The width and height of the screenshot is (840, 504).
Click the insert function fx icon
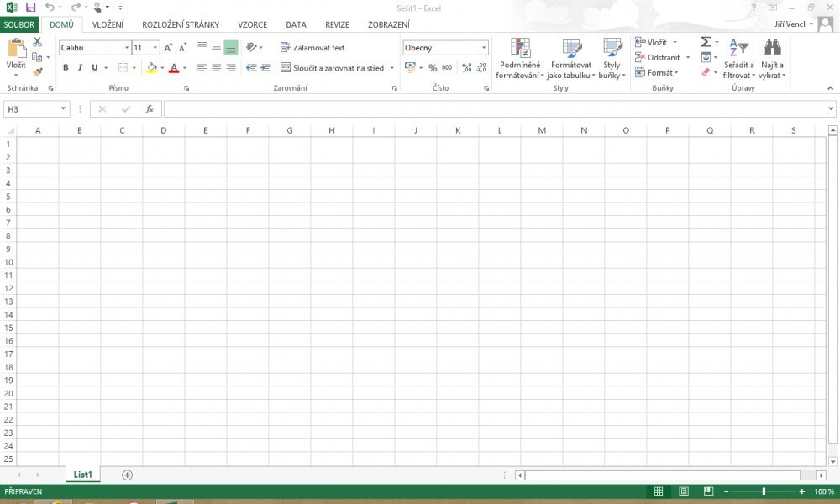(x=150, y=109)
